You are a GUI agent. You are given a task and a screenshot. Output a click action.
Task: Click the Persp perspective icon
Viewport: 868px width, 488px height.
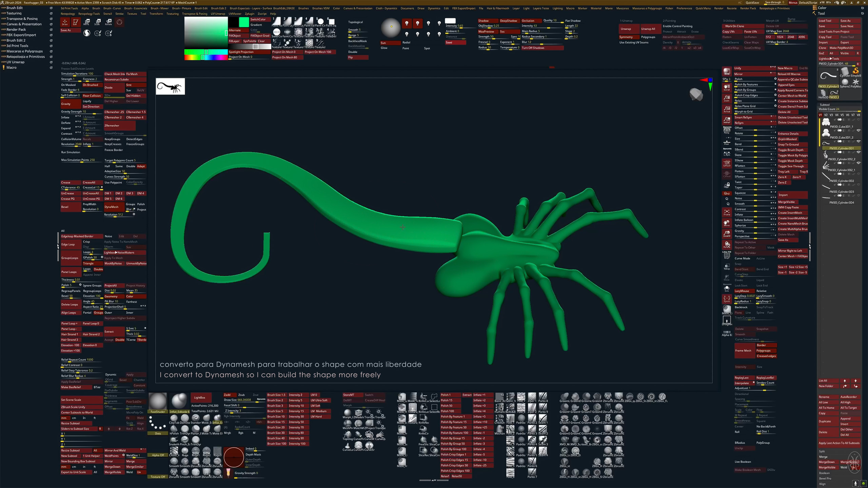tap(727, 130)
